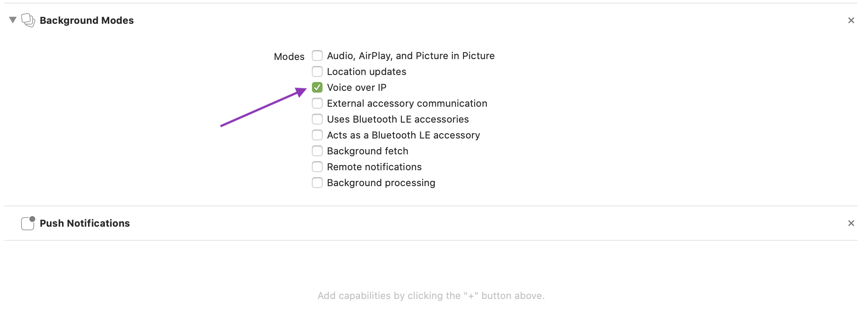Click the Modes field label
Viewport: 868px width, 314px height.
[289, 56]
